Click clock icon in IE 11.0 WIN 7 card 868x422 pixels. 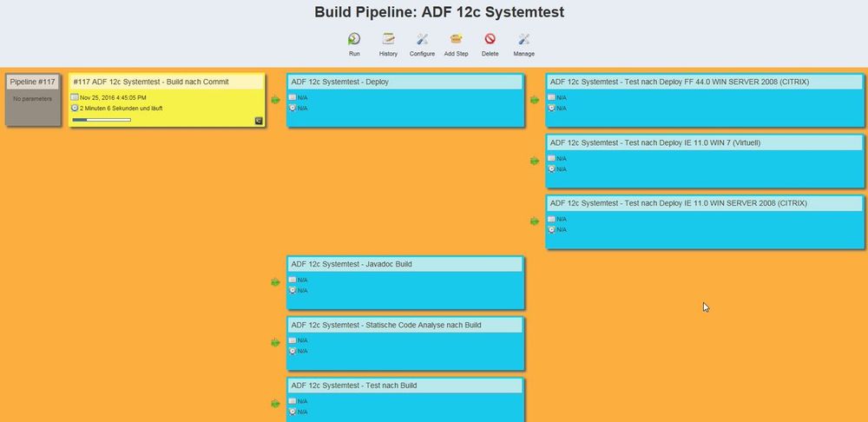pyautogui.click(x=551, y=169)
